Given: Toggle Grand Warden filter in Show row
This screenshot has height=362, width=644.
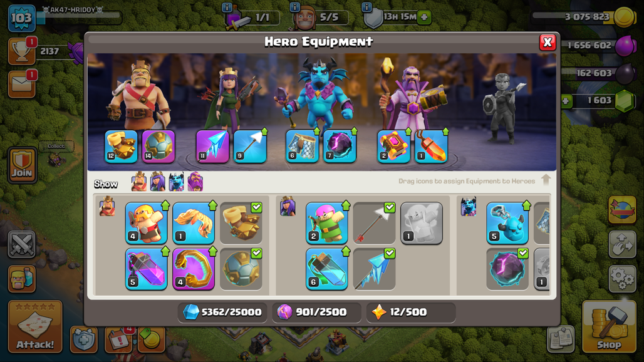Looking at the screenshot, I should (195, 182).
